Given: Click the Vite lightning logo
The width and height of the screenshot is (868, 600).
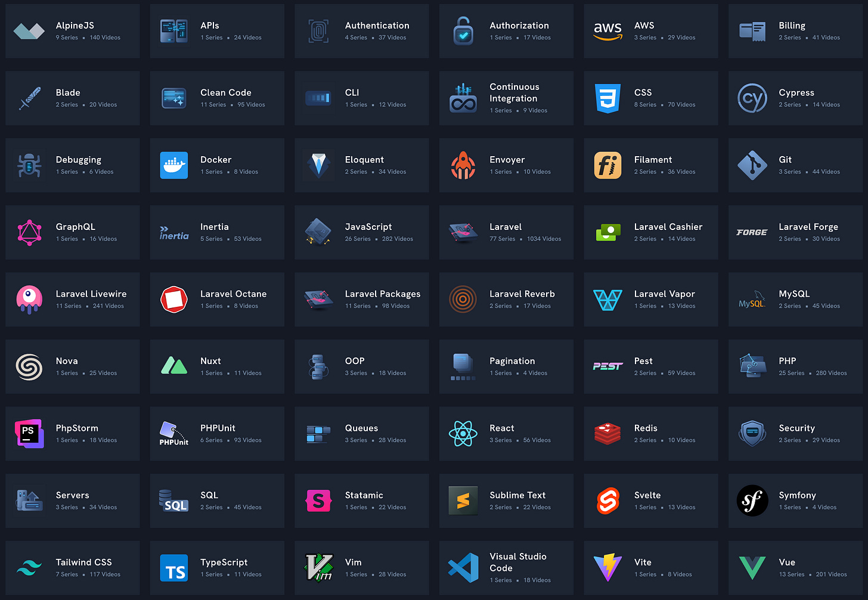Looking at the screenshot, I should [x=607, y=568].
